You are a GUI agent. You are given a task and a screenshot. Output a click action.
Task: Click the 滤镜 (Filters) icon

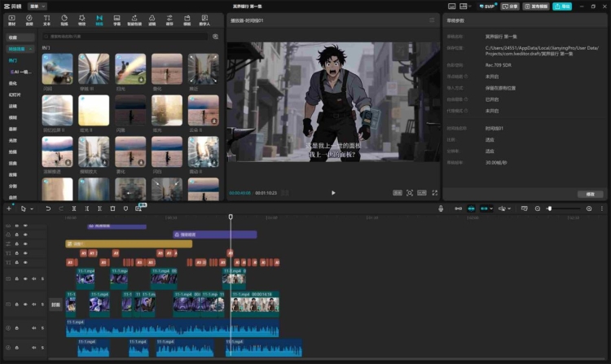pos(152,20)
